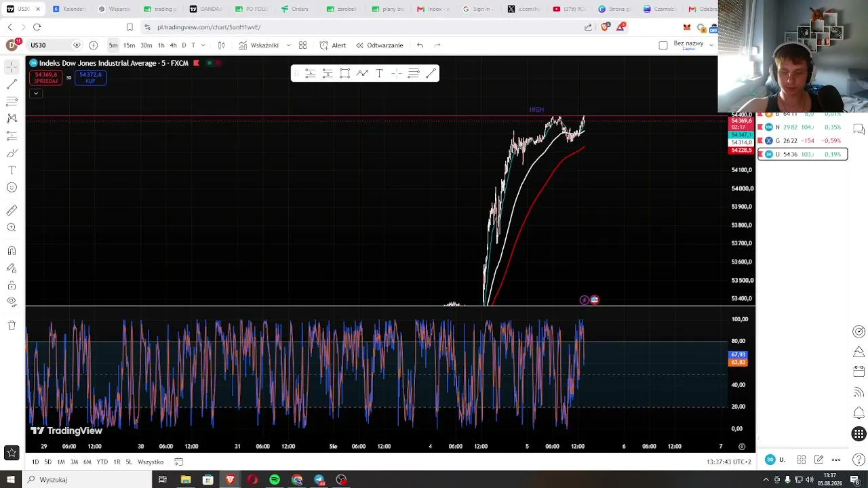
Task: Select the 1h timeframe
Action: coord(161,45)
